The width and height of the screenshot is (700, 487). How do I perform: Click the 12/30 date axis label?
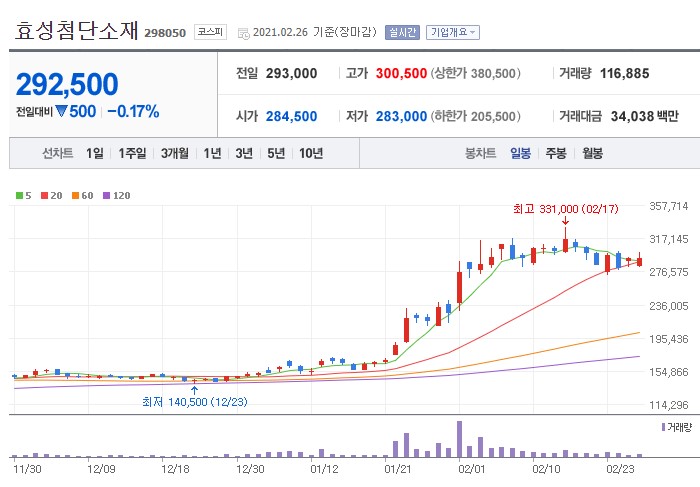point(250,469)
